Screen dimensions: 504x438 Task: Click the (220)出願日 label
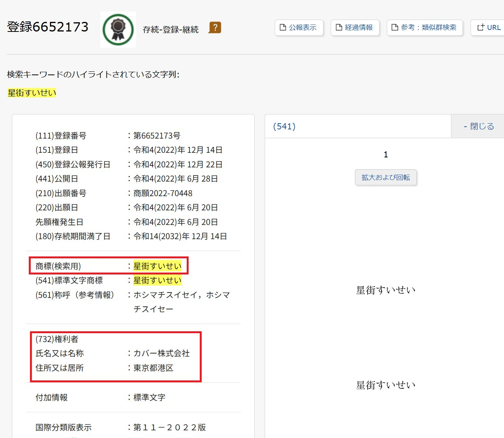57,208
